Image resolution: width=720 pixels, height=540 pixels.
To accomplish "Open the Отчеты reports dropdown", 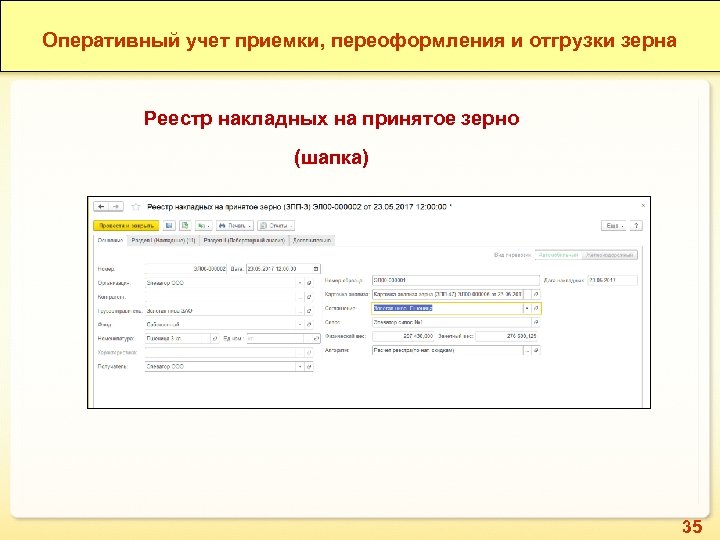I will click(276, 225).
